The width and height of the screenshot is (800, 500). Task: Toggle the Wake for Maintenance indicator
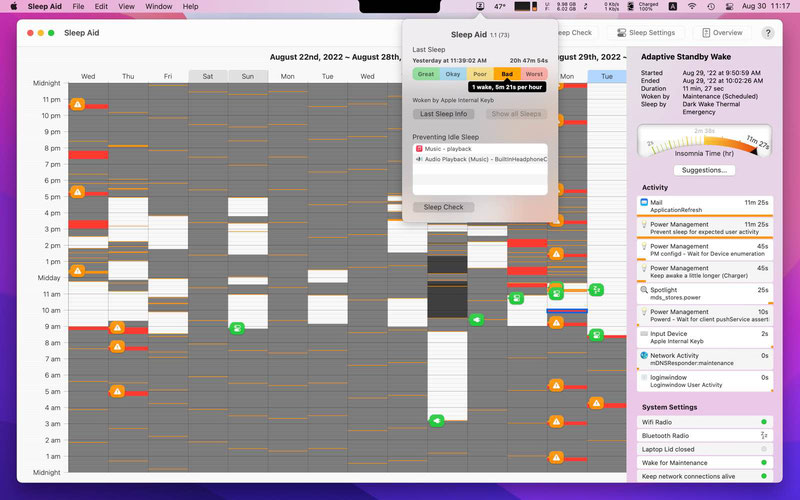(x=764, y=462)
